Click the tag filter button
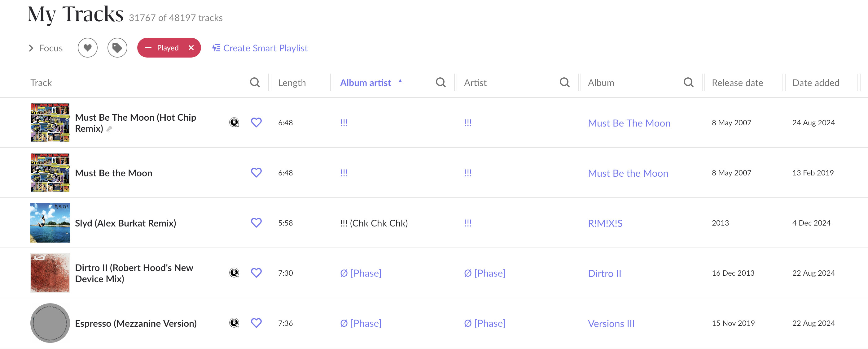 (117, 48)
